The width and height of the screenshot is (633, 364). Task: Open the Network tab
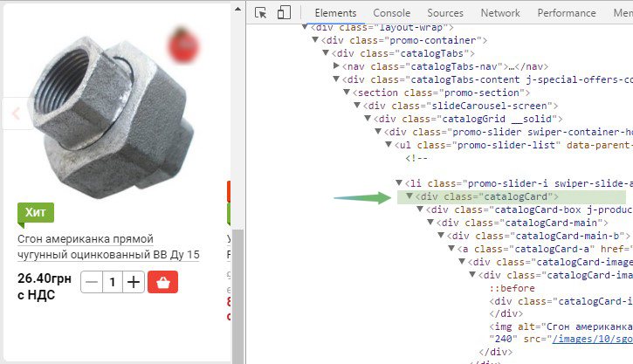500,13
